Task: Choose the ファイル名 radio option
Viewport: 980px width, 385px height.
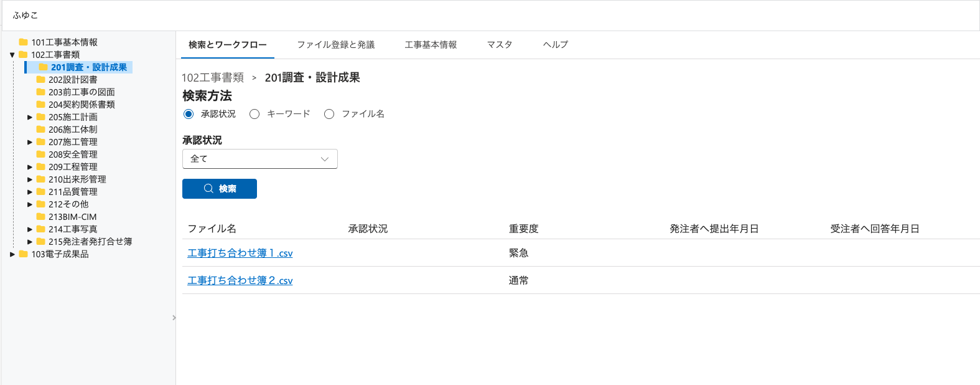Action: point(329,114)
